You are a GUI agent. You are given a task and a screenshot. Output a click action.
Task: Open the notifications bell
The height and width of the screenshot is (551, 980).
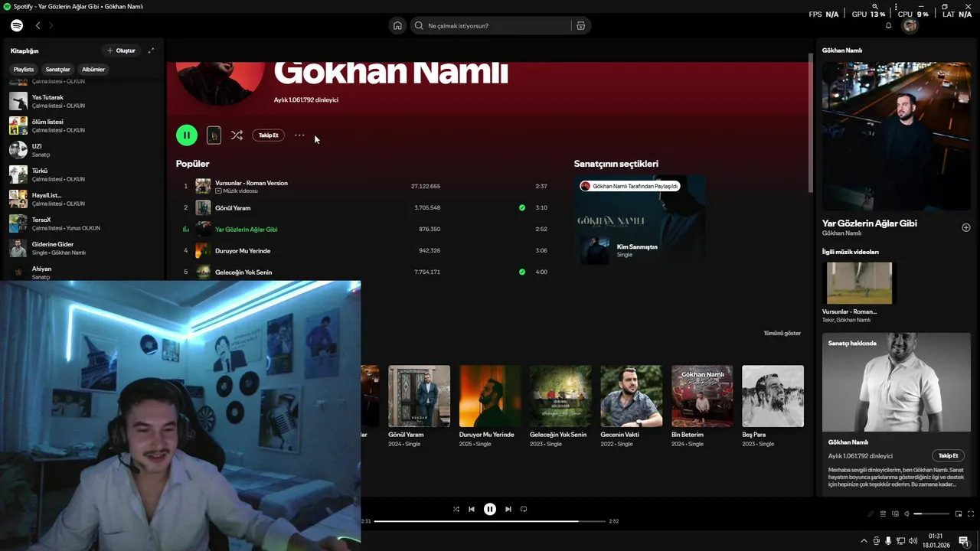(888, 25)
